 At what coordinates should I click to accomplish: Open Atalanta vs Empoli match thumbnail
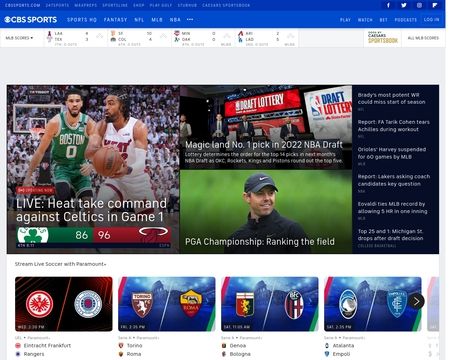(373, 304)
